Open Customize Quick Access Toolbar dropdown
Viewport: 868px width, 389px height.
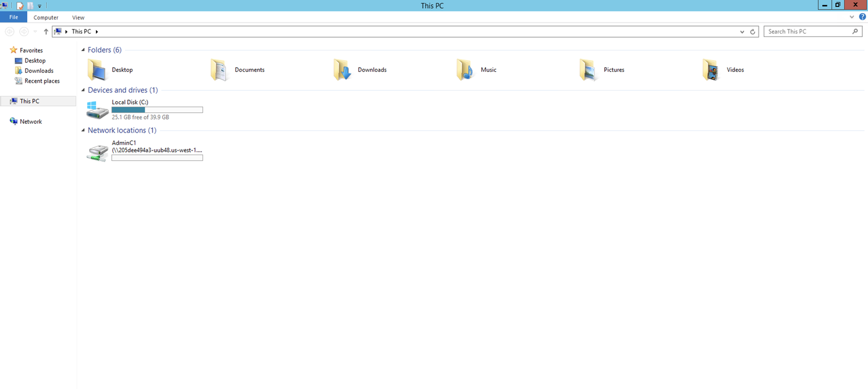point(39,6)
